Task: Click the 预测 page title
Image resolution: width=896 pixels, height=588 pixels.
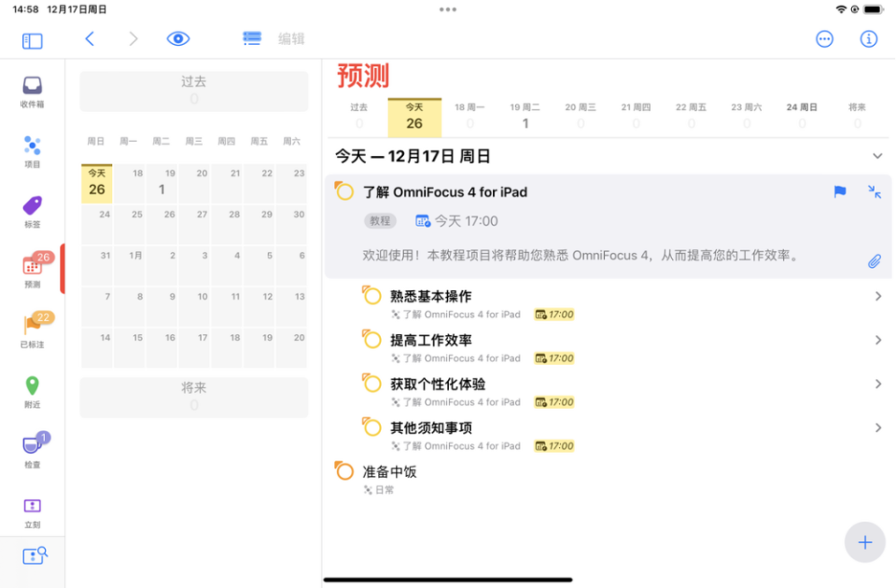Action: [363, 76]
